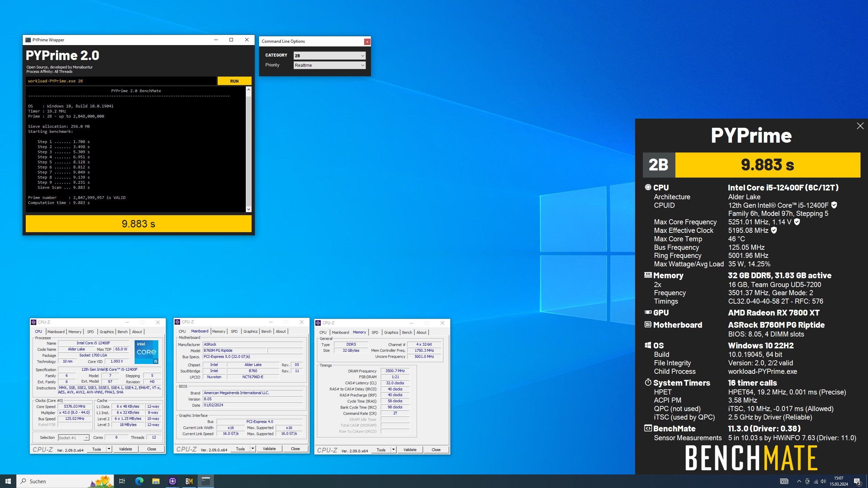Click the title icon of the CPU-Z Memory window
868x488 pixels.
(318, 323)
